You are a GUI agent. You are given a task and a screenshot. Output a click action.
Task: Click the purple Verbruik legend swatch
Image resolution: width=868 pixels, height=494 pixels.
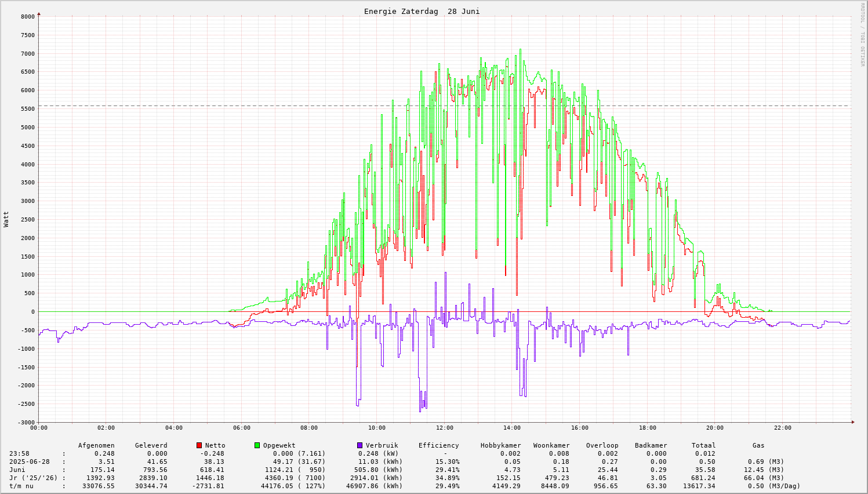[359, 445]
